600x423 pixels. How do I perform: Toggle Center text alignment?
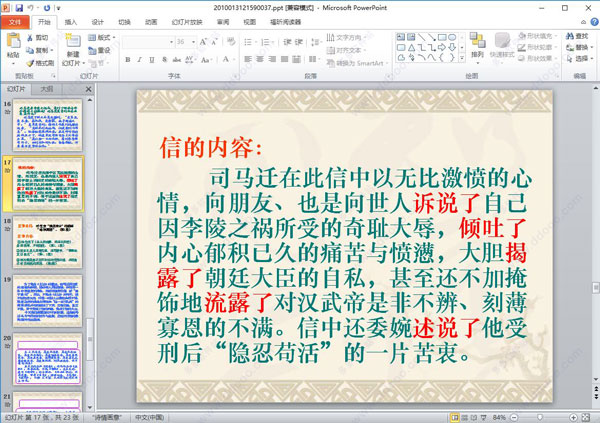(260, 59)
